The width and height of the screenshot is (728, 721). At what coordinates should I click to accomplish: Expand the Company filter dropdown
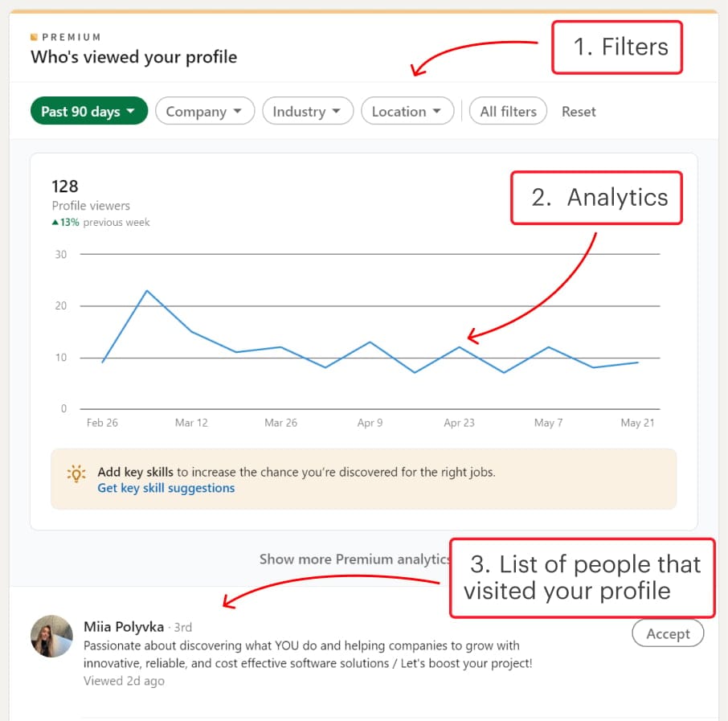(x=204, y=112)
